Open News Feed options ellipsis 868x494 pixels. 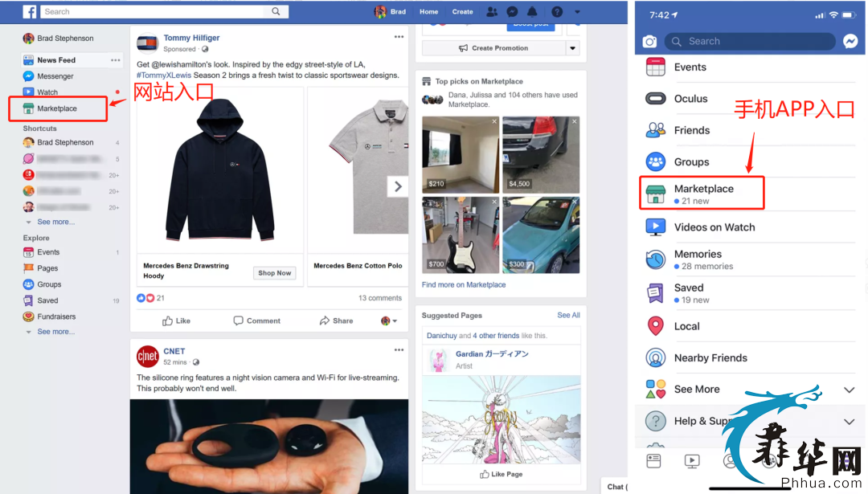115,59
